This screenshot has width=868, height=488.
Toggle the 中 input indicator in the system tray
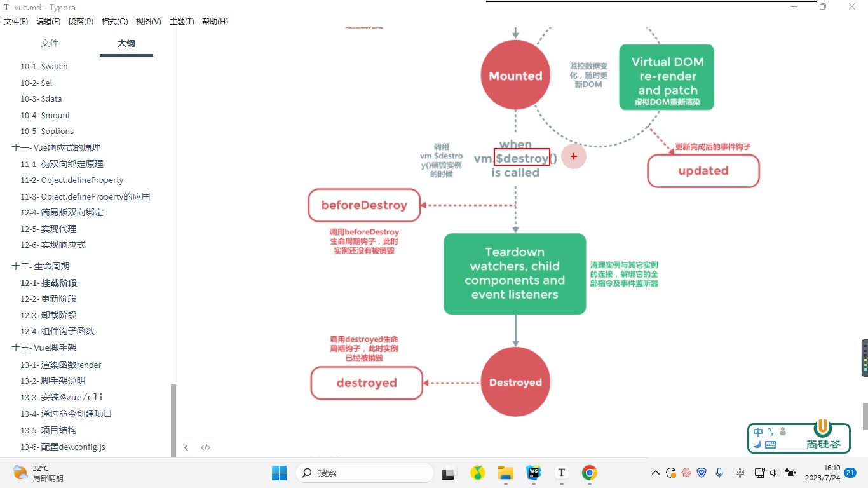[740, 473]
